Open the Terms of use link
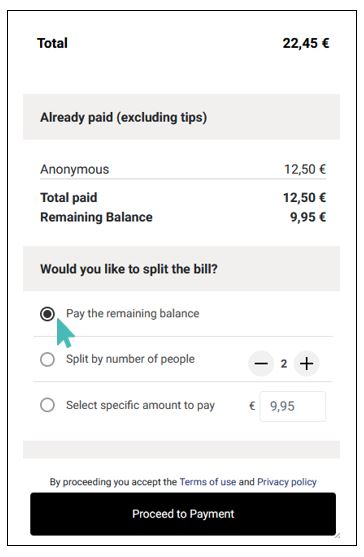 click(208, 482)
